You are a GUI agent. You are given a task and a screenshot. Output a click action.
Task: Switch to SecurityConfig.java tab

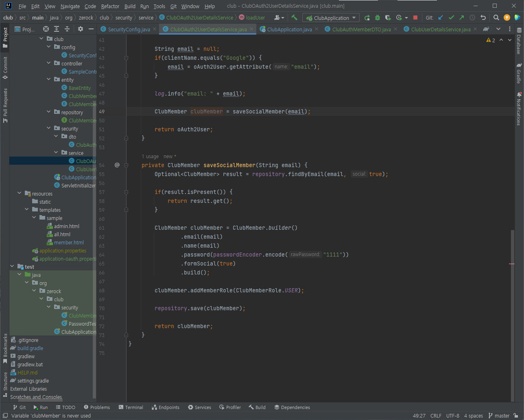tap(129, 29)
